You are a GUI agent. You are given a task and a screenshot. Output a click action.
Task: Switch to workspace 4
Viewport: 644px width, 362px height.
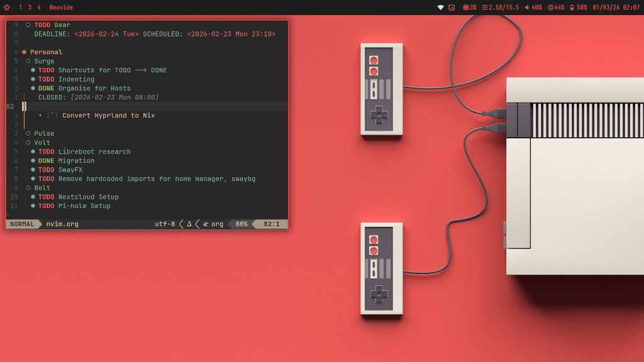pos(39,8)
